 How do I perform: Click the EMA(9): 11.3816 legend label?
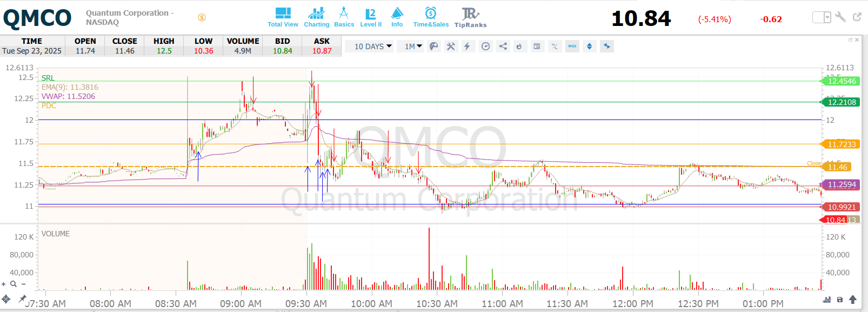(x=70, y=87)
